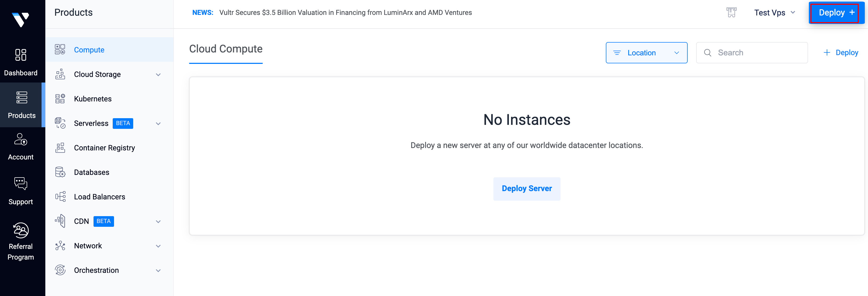Click the Deploy link beside Search
Viewport: 868px width, 296px height.
pos(841,52)
